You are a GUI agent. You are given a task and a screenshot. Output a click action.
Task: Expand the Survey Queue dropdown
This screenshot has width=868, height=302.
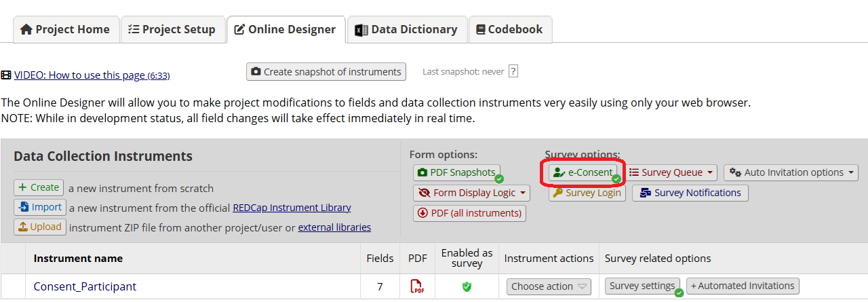671,172
